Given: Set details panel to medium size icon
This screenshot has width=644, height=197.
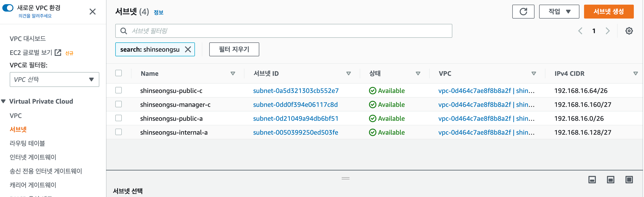Looking at the screenshot, I should point(610,180).
